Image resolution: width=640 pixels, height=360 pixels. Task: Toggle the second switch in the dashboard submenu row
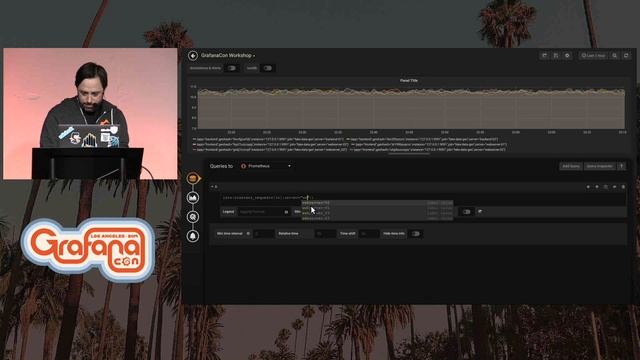(x=267, y=68)
